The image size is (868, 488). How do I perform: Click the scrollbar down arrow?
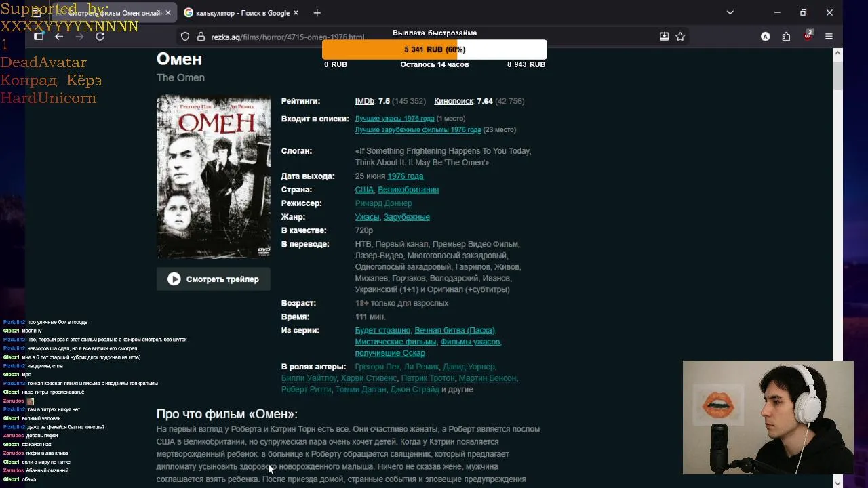(x=837, y=483)
